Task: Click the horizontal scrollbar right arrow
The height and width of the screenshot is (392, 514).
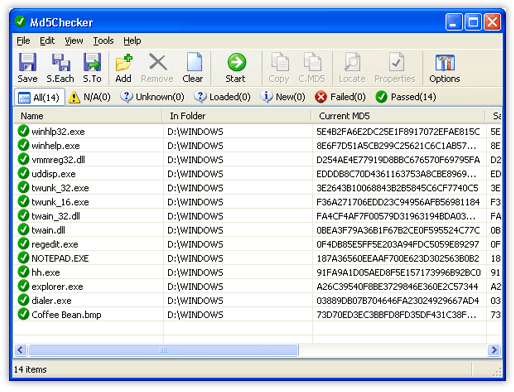Action: click(494, 350)
